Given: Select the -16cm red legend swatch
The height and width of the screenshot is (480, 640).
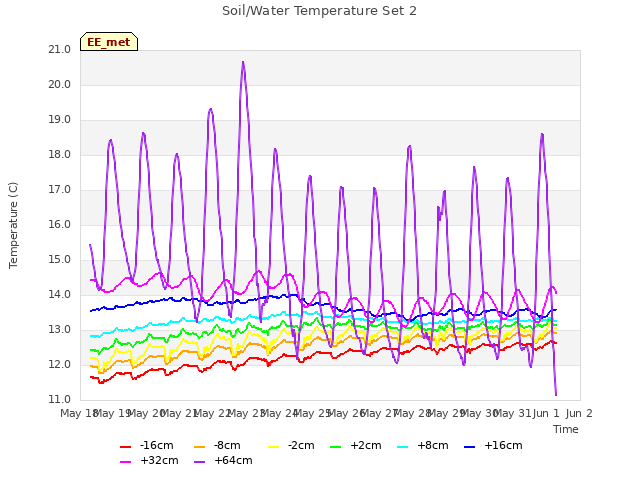Looking at the screenshot, I should [125, 447].
